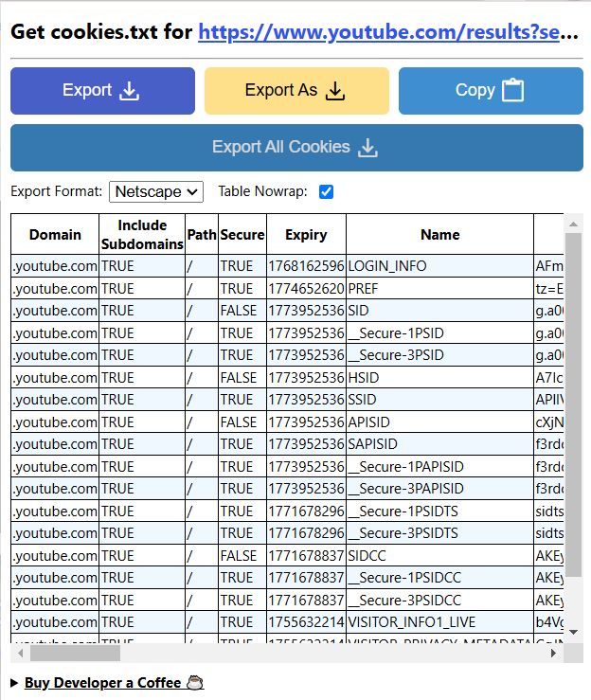This screenshot has width=591, height=700.
Task: Click horizontal scroll right arrow
Action: click(553, 654)
